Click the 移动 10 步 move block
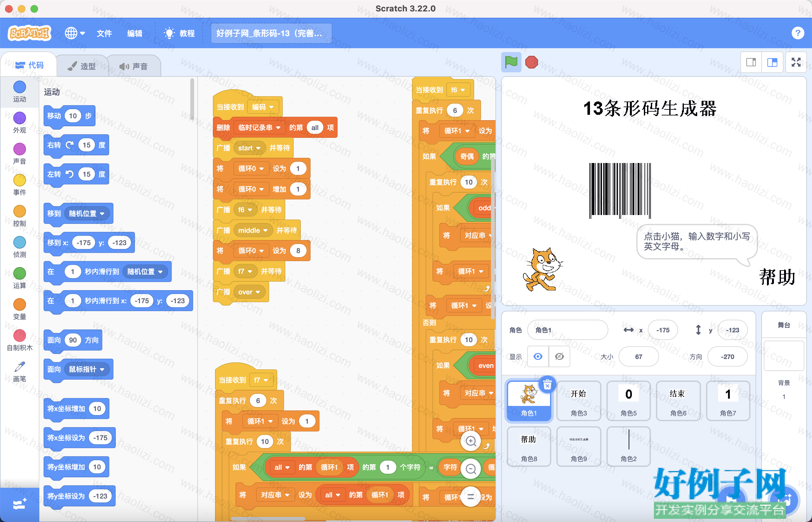This screenshot has height=522, width=812. (x=69, y=116)
